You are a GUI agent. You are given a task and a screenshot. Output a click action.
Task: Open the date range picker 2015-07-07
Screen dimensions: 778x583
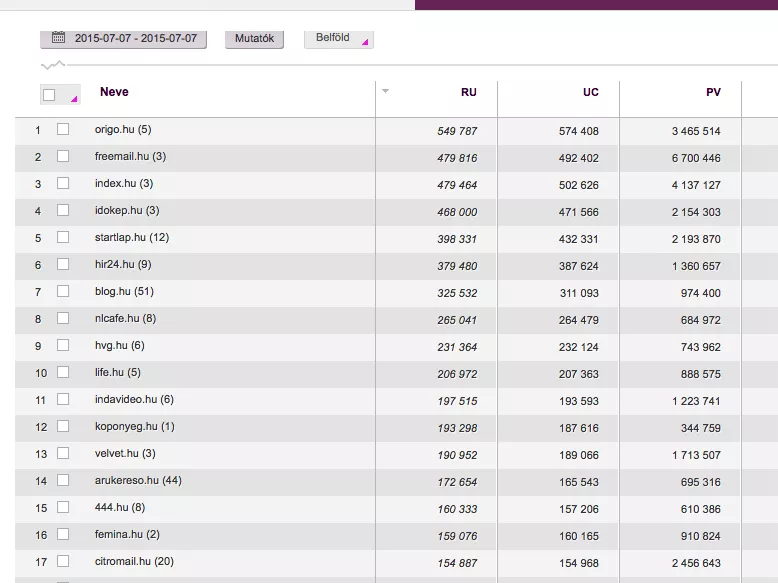click(x=123, y=39)
